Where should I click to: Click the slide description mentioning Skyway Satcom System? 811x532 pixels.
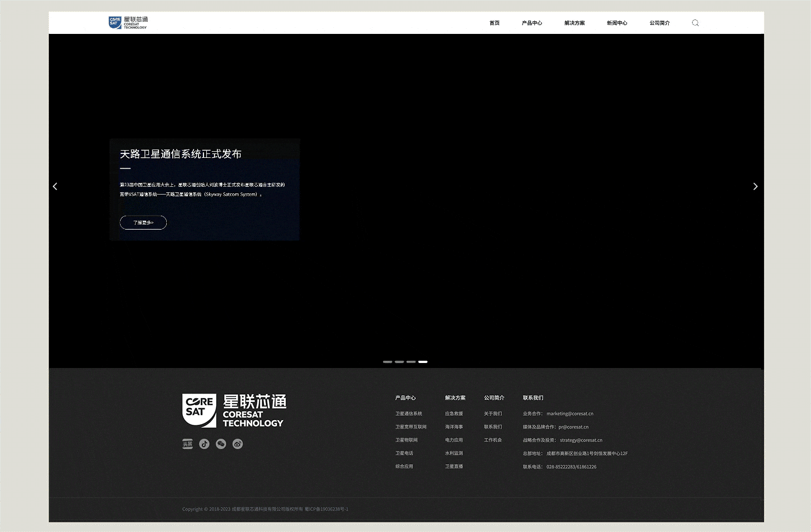coord(202,190)
